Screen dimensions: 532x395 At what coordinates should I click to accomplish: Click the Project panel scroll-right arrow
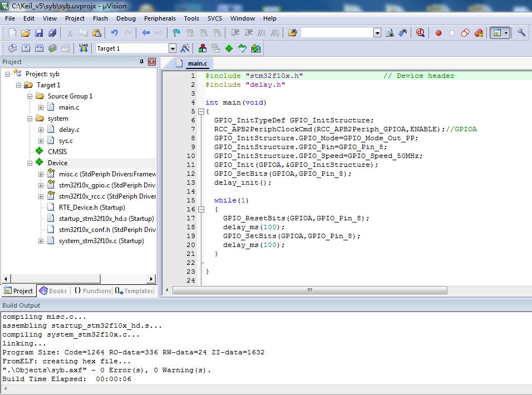click(151, 279)
